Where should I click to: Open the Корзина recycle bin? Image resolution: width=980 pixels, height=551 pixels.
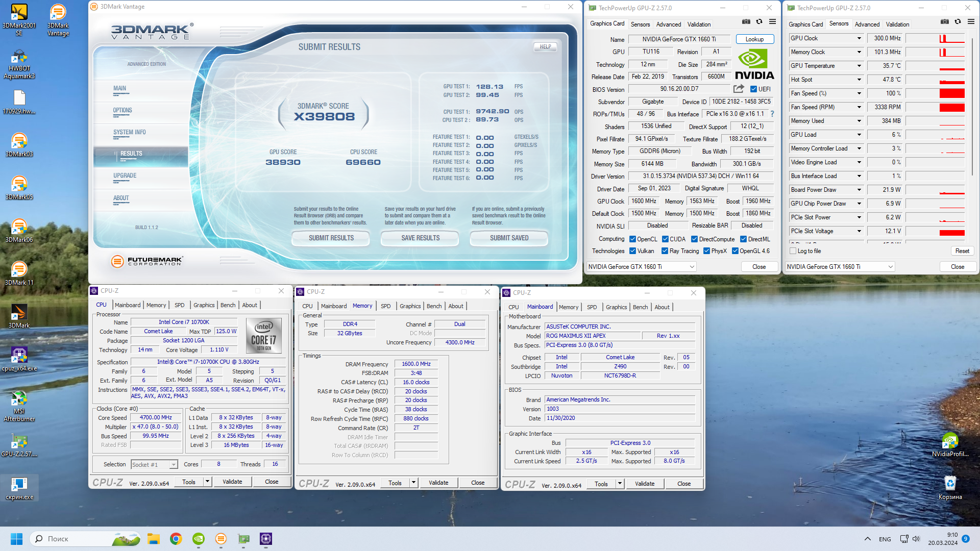click(x=950, y=488)
